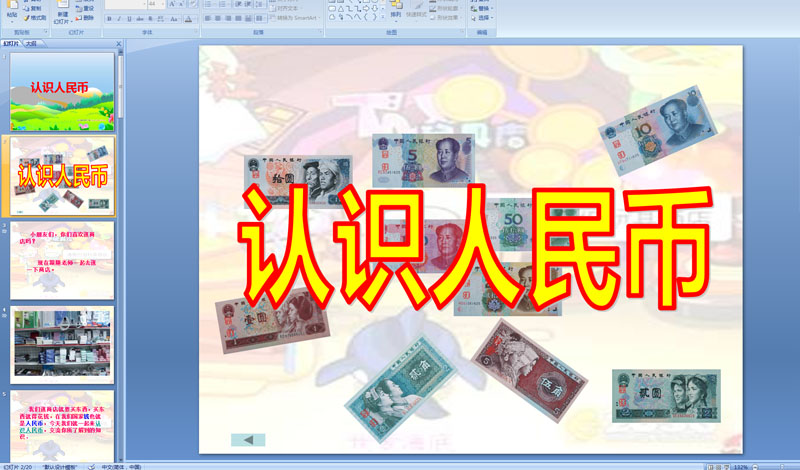Viewport: 800px width, 470px height.
Task: Open the Align Text (对齐文本) menu
Action: pyautogui.click(x=286, y=8)
